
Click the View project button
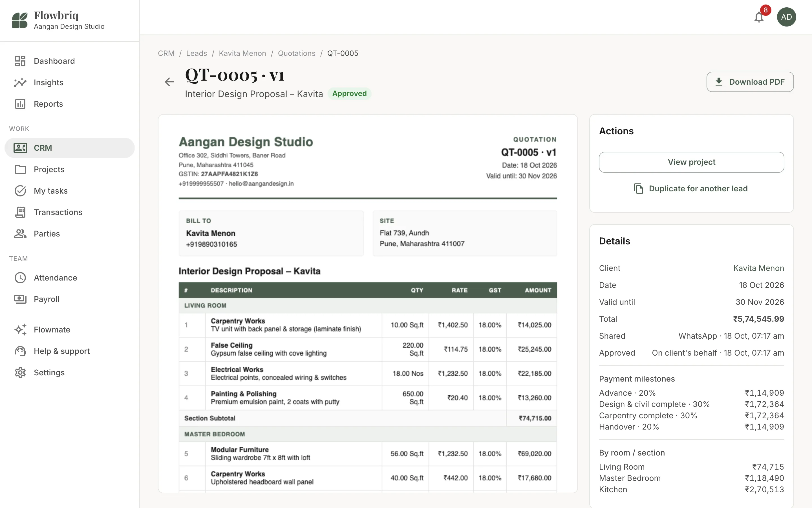[692, 162]
